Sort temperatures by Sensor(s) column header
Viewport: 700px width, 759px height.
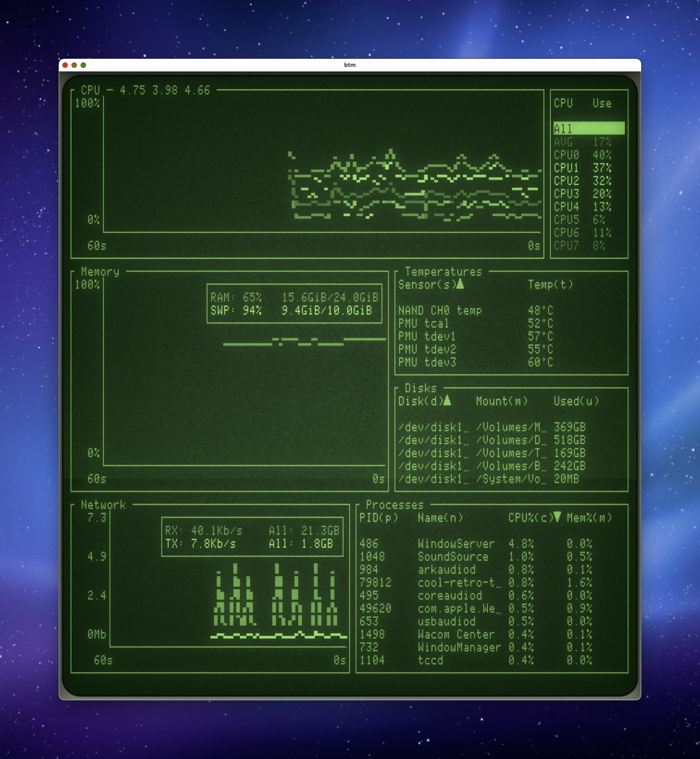pyautogui.click(x=430, y=285)
